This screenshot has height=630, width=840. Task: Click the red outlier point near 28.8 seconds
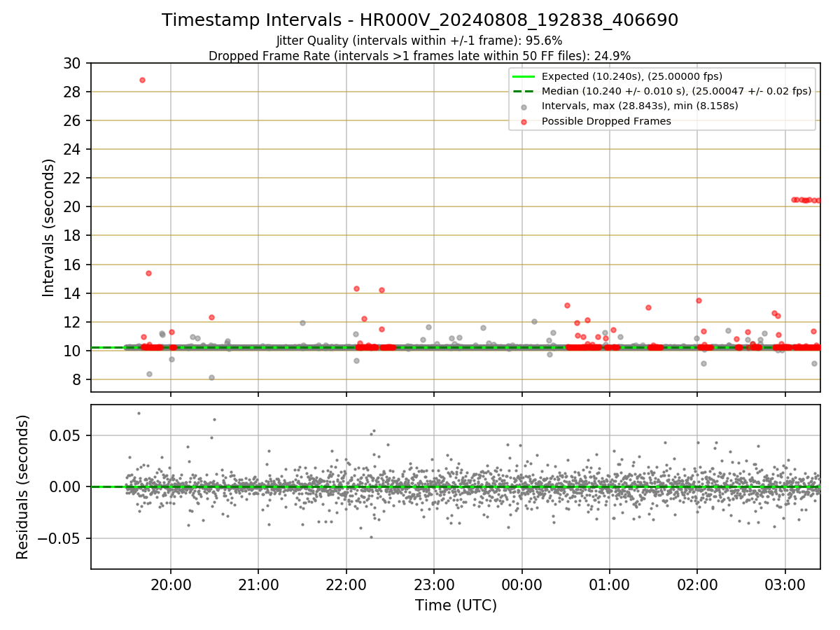(x=142, y=80)
